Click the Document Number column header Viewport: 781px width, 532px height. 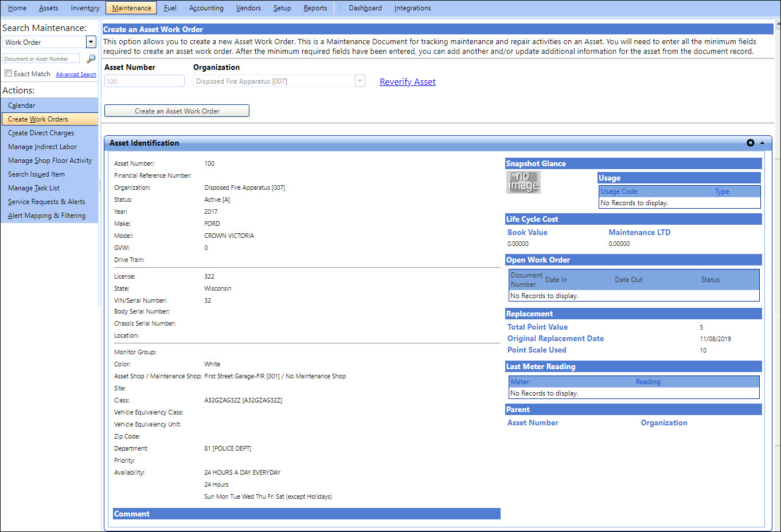(x=526, y=280)
